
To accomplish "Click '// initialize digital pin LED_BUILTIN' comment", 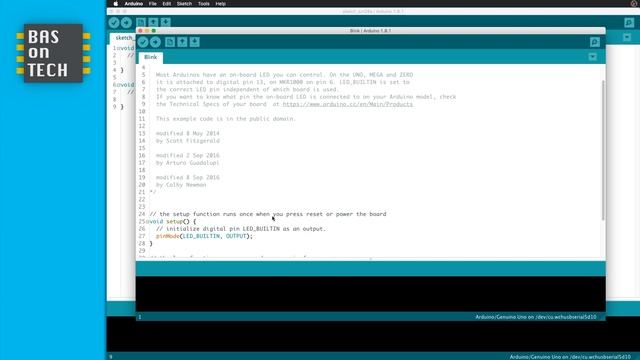I will (241, 229).
